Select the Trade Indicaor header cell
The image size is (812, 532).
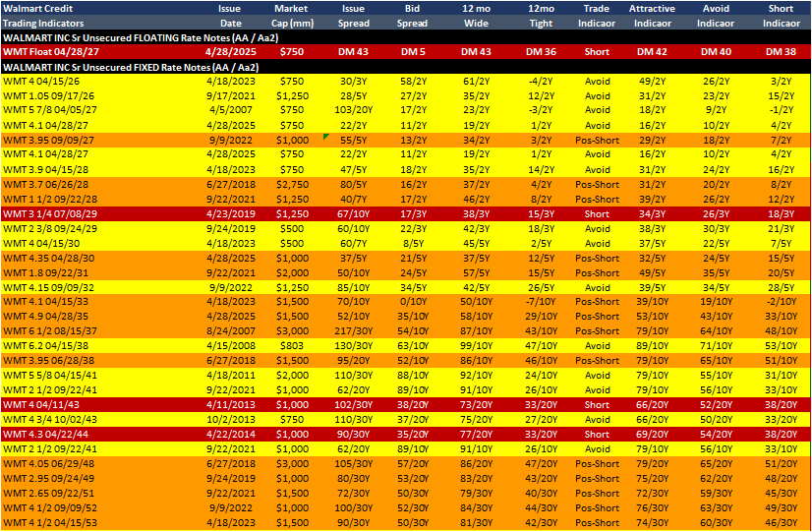[x=596, y=16]
